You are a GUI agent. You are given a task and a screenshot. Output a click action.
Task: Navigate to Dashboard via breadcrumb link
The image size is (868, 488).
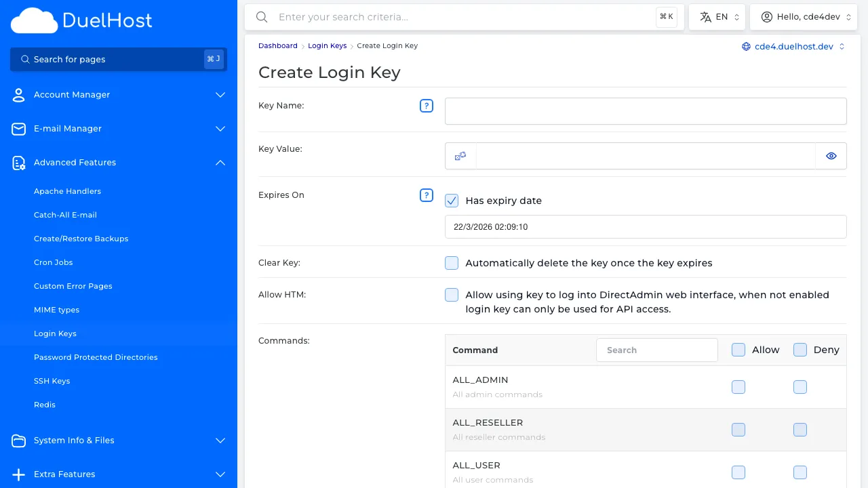(278, 45)
